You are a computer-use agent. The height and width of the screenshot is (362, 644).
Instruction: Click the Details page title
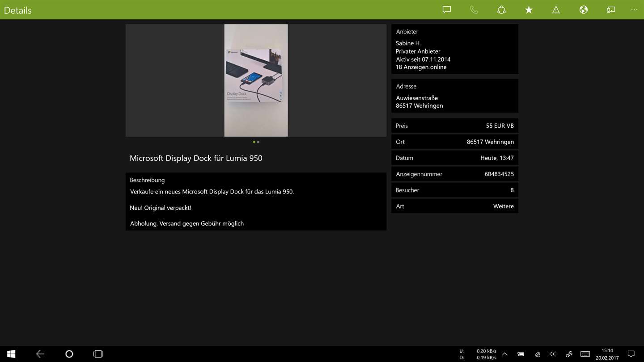coord(18,10)
